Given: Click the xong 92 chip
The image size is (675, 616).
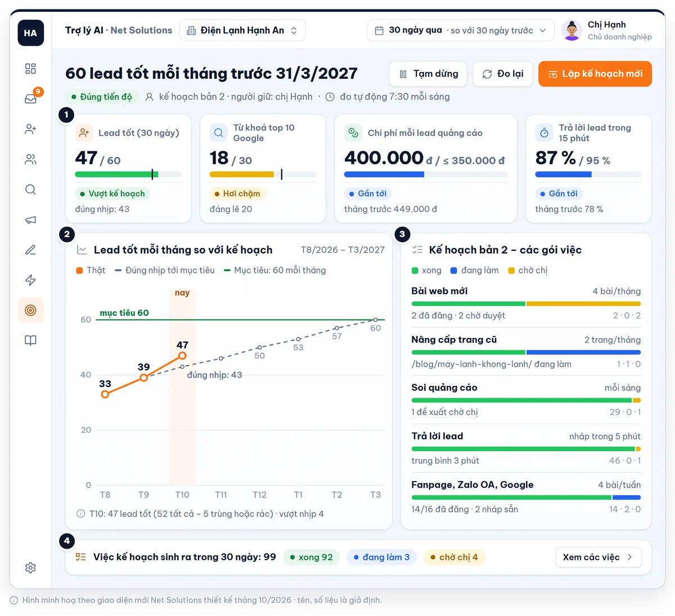Looking at the screenshot, I should [x=312, y=557].
